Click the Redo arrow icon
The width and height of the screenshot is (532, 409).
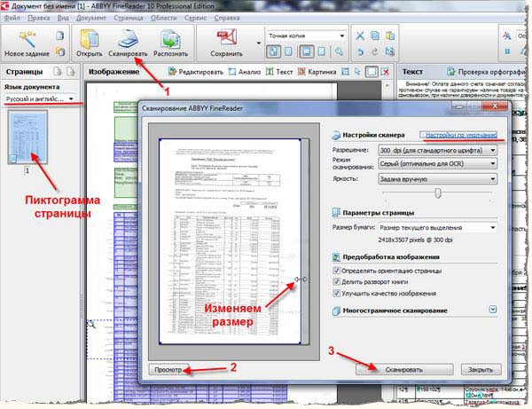[x=375, y=51]
